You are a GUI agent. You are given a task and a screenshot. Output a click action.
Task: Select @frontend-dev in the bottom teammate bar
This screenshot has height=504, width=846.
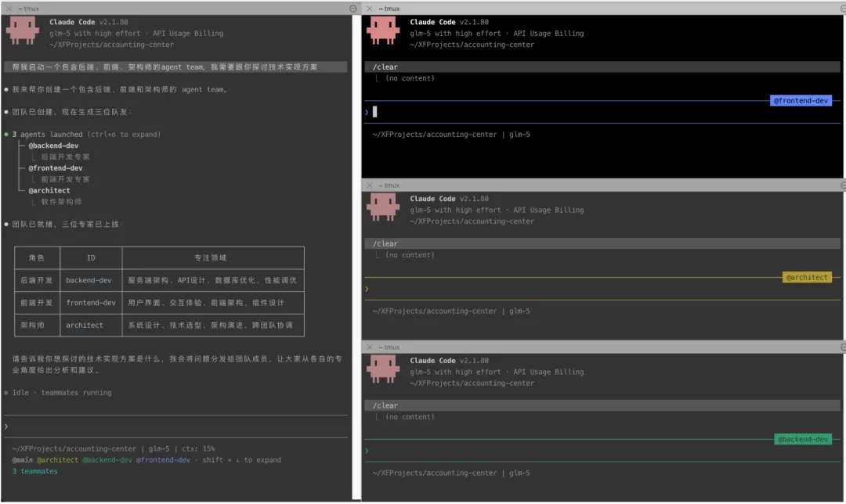(163, 460)
